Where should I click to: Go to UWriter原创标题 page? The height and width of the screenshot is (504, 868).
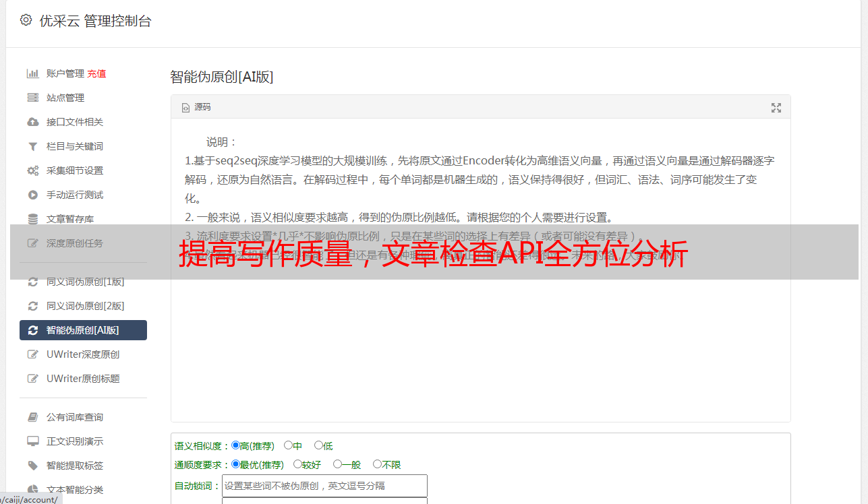(83, 379)
